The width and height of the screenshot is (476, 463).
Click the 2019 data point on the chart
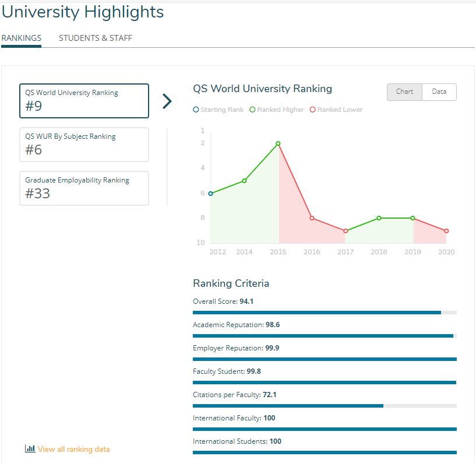pyautogui.click(x=412, y=218)
